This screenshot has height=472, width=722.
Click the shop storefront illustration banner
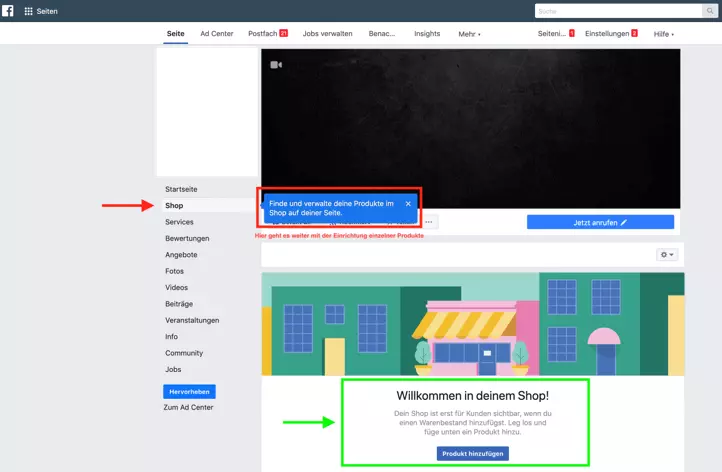tap(473, 324)
